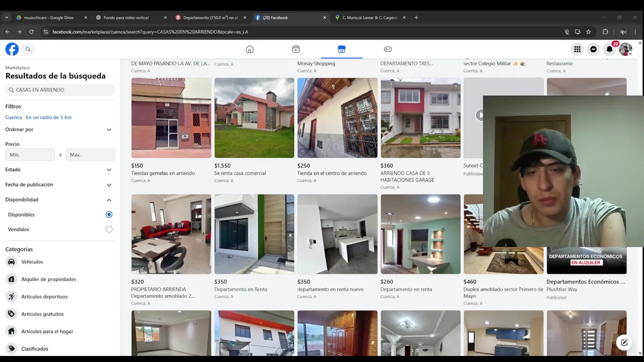Click the CASAS EN ARRIENDO search box

[60, 90]
